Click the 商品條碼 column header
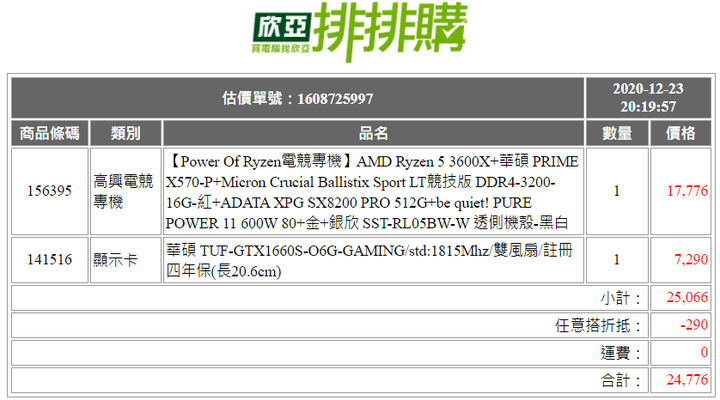 point(50,134)
